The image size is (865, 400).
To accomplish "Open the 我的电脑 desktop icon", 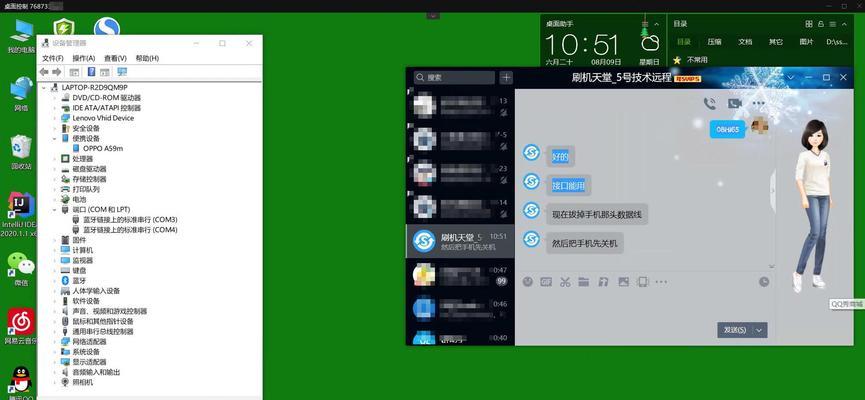I will [21, 36].
